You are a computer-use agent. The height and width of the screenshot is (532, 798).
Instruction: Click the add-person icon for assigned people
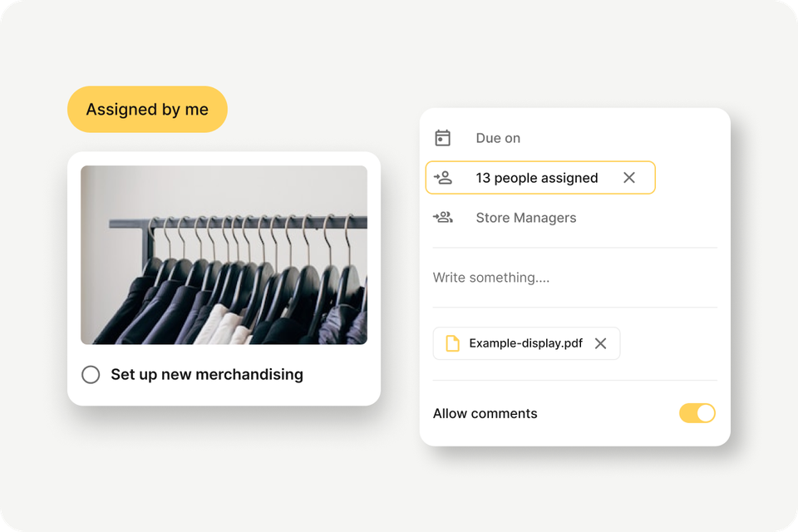[x=443, y=178]
